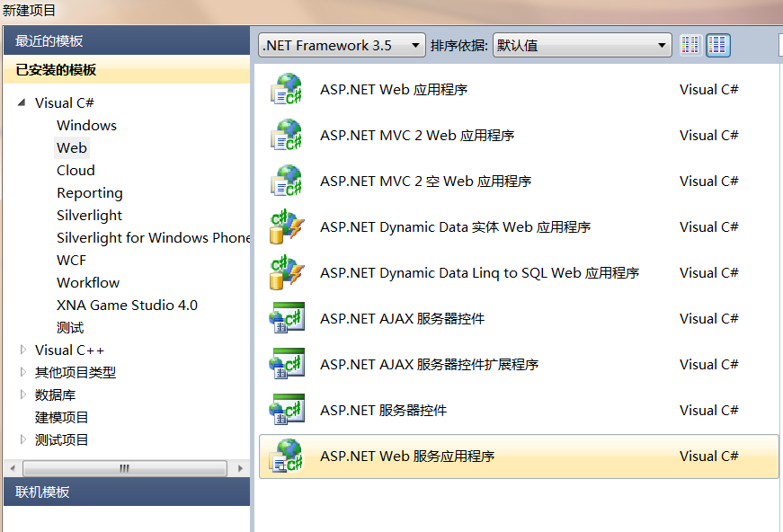Screen dimensions: 783x532
Task: Expand the Visual C++ tree node
Action: point(22,350)
